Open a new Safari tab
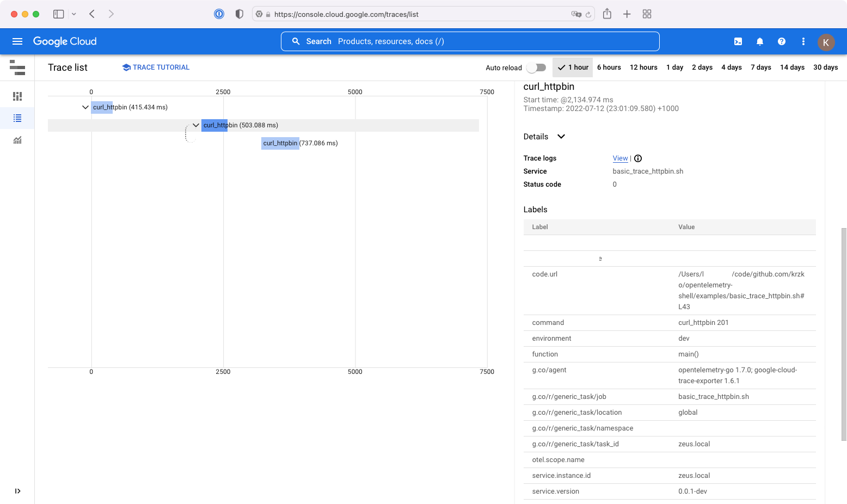Image resolution: width=847 pixels, height=504 pixels. (x=627, y=14)
